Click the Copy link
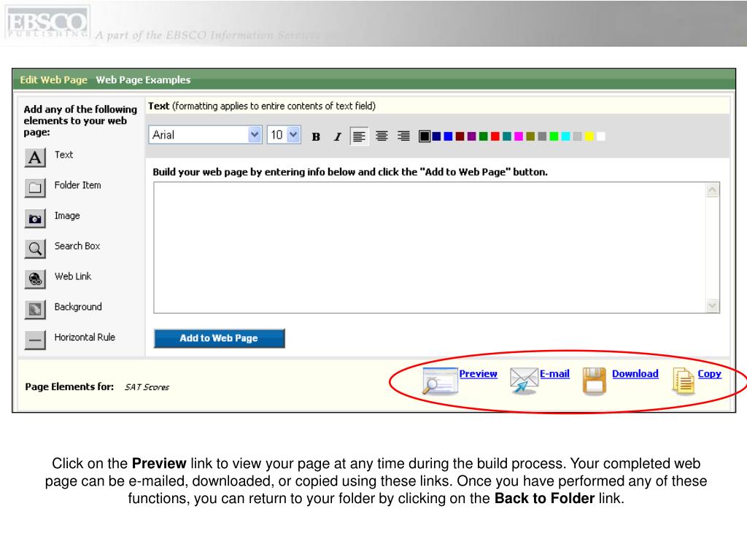Image resolution: width=747 pixels, height=560 pixels. point(709,374)
